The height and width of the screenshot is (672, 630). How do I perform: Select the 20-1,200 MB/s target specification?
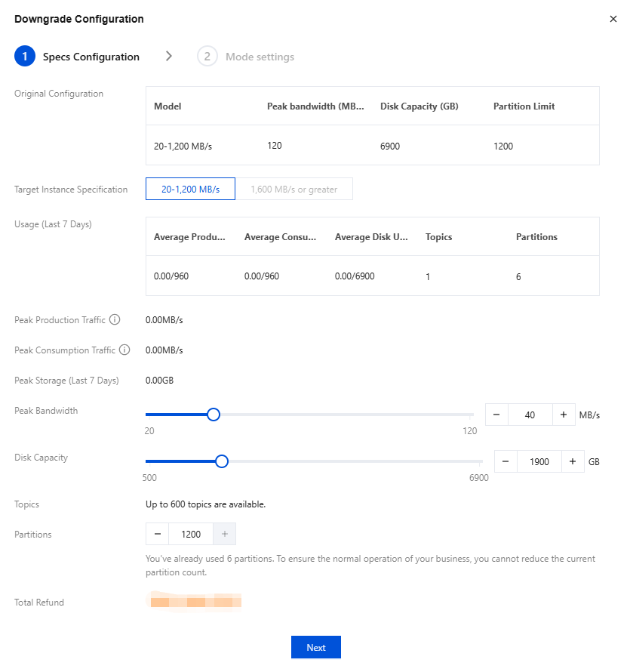tap(190, 190)
